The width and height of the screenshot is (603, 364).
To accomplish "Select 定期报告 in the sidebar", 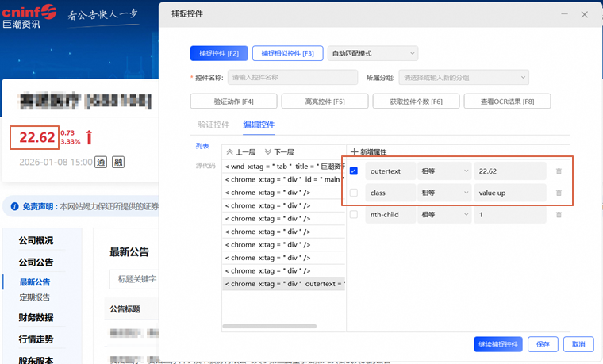I will click(35, 297).
